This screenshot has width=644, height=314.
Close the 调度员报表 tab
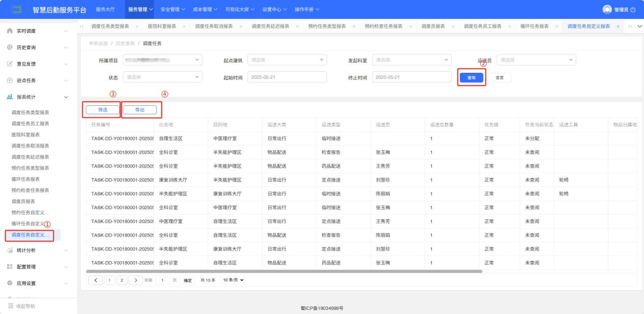(x=453, y=26)
